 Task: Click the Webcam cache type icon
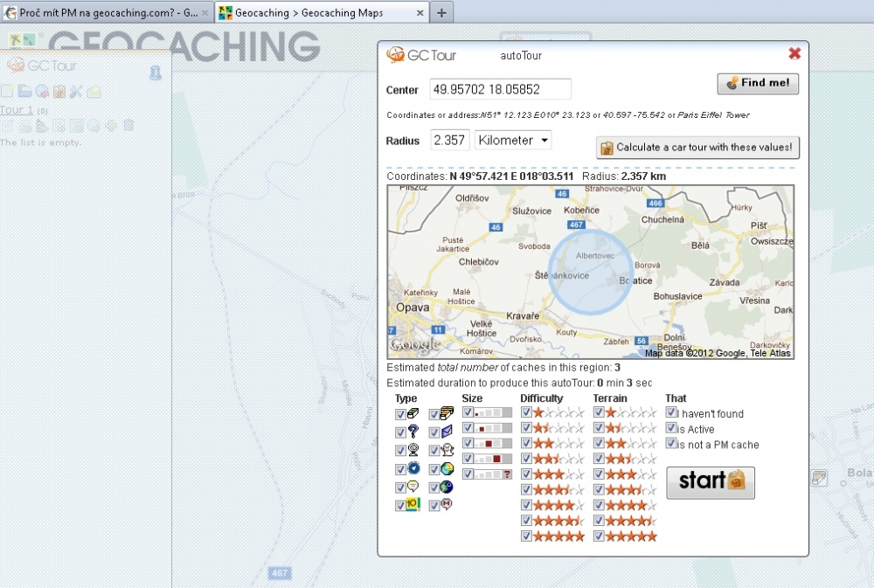point(413,450)
